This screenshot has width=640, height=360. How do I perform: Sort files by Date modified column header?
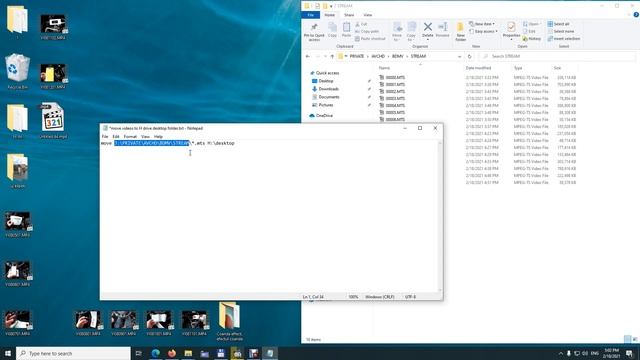[x=478, y=68]
